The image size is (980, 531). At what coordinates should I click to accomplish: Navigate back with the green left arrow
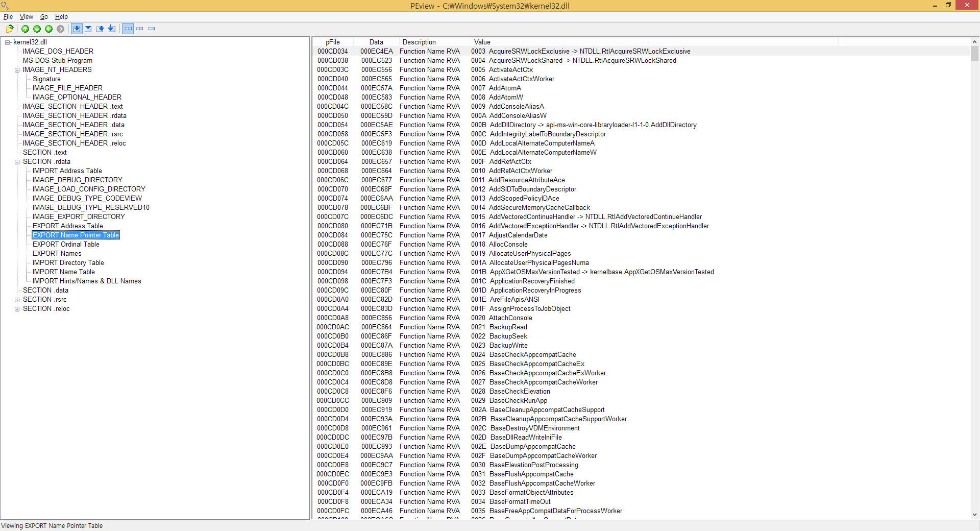[x=48, y=29]
